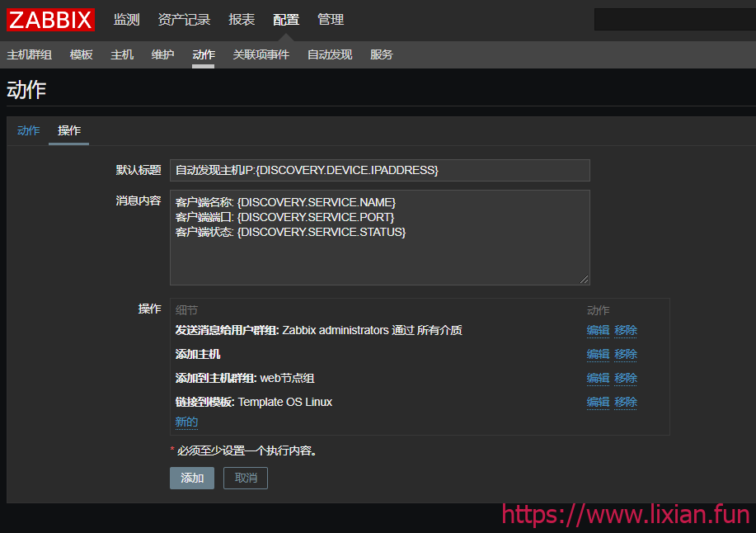The width and height of the screenshot is (756, 533).
Task: Click the ZABBIX logo
Action: coord(51,20)
